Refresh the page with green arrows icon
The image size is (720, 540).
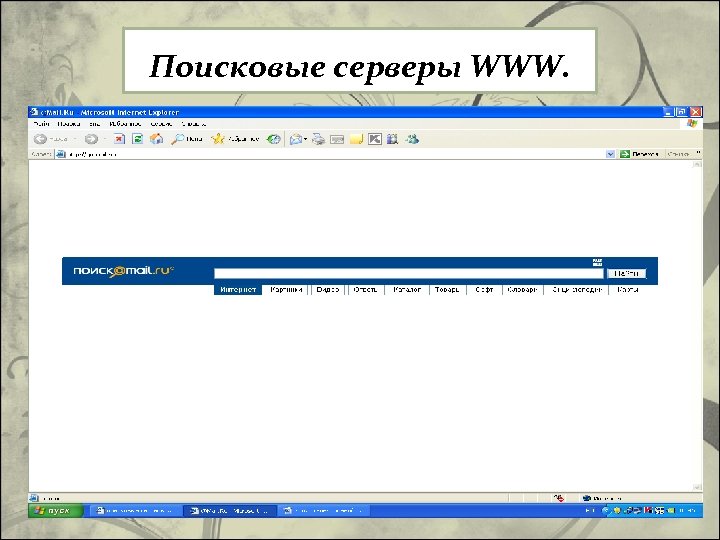coord(137,139)
